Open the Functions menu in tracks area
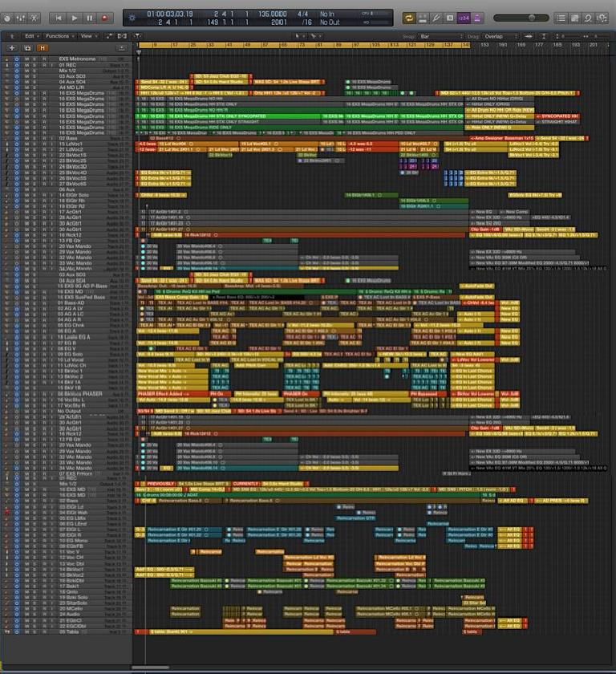 click(59, 36)
